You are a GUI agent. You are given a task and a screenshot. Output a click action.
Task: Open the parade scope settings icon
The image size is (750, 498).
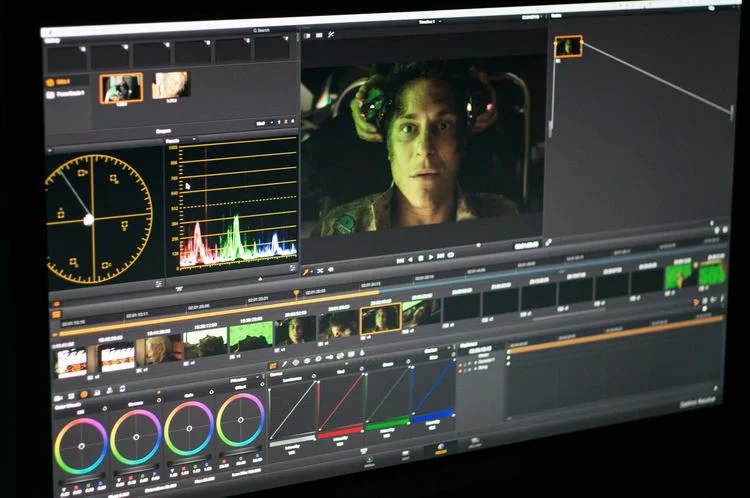point(292,268)
